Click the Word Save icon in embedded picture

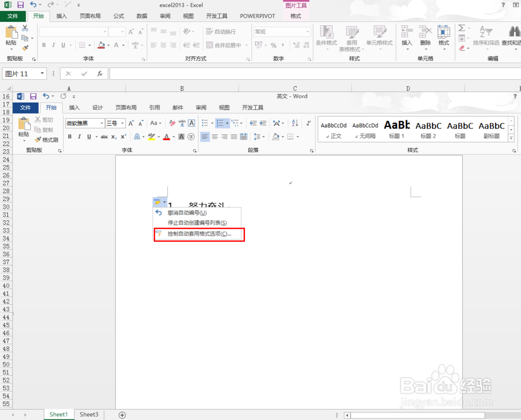click(x=33, y=96)
